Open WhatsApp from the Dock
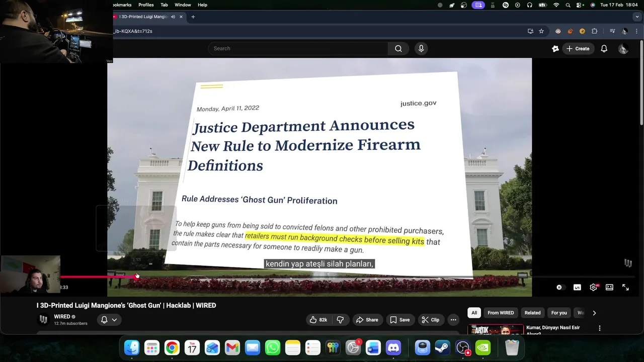Image resolution: width=644 pixels, height=362 pixels. coord(273,347)
